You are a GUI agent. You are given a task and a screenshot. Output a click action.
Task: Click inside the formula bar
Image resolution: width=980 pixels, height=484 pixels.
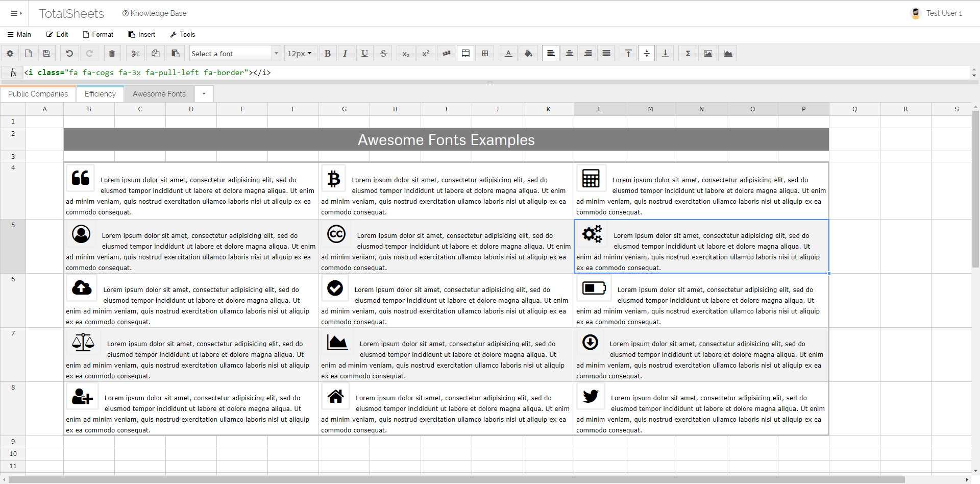pyautogui.click(x=306, y=72)
